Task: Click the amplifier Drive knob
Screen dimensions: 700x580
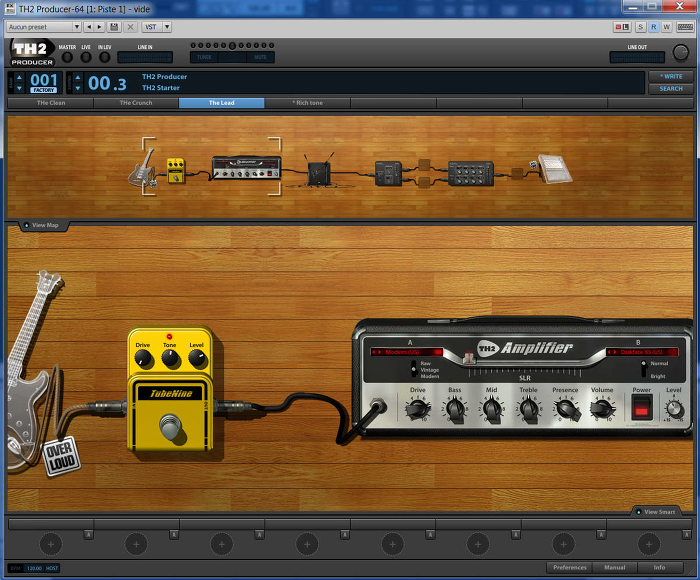Action: (x=418, y=409)
